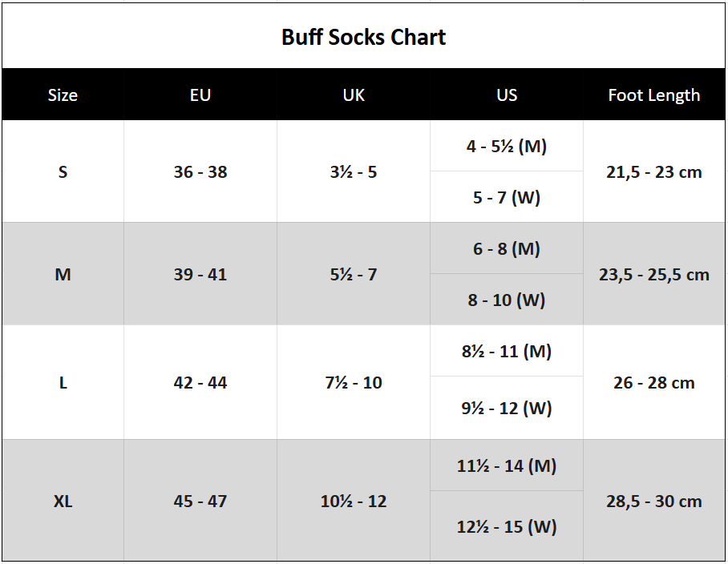Click the UK 5½ - 7 cell
The width and height of the screenshot is (728, 564).
[354, 274]
